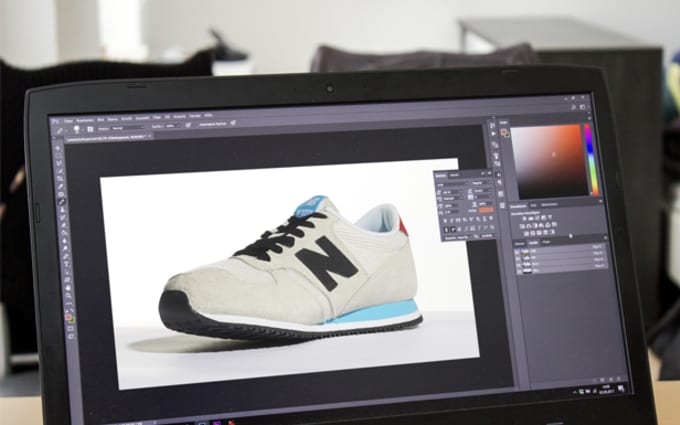The height and width of the screenshot is (425, 680).
Task: Switch to the Pfade (Paths) tab
Action: click(546, 242)
